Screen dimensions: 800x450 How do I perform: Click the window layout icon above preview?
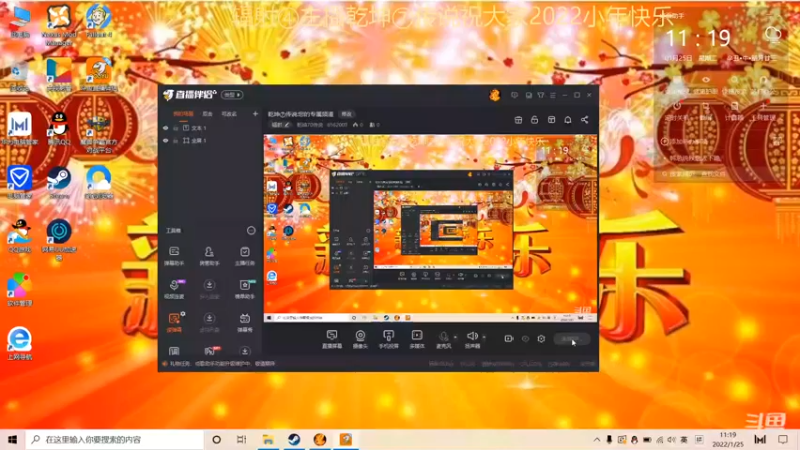point(551,120)
